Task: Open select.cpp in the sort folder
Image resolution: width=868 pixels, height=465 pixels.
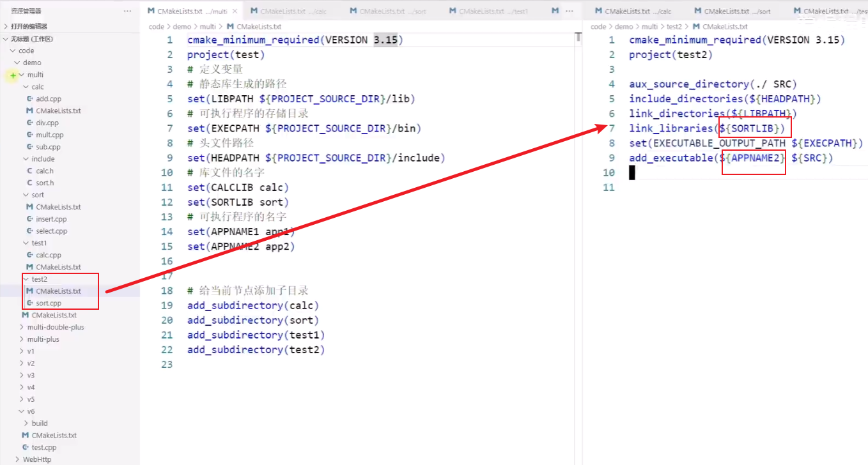Action: 52,231
